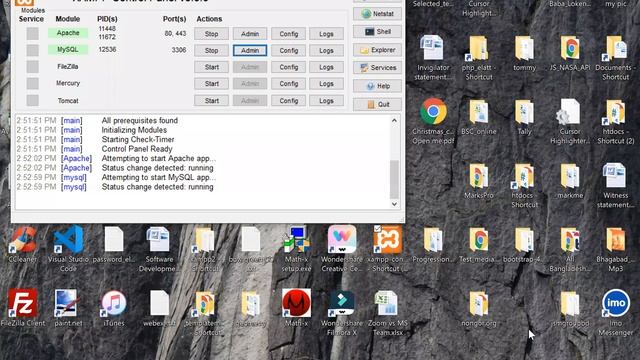640x360 pixels.
Task: Select Software Development document icon
Action: pos(159,249)
